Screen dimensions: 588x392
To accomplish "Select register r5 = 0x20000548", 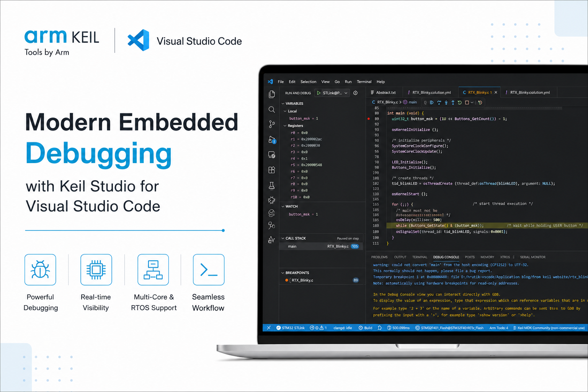I will (x=306, y=165).
